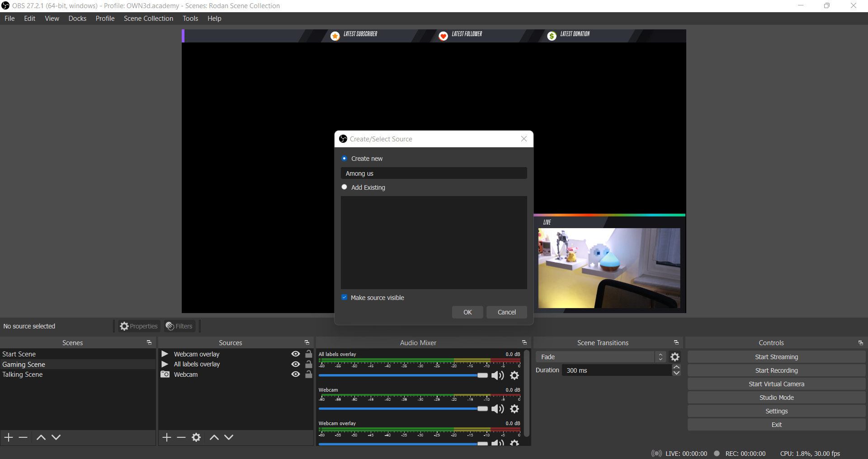Open the Fade transition dropdown

(x=600, y=357)
